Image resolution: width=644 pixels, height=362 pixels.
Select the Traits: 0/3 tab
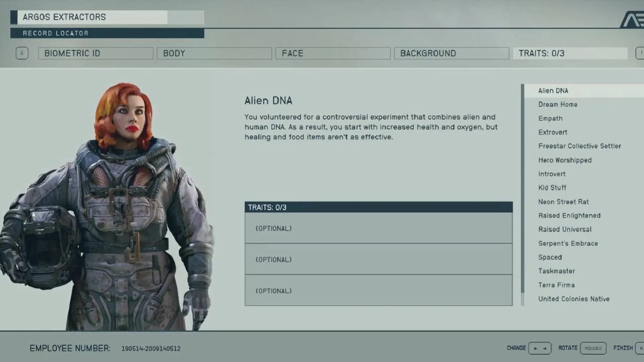click(x=570, y=53)
